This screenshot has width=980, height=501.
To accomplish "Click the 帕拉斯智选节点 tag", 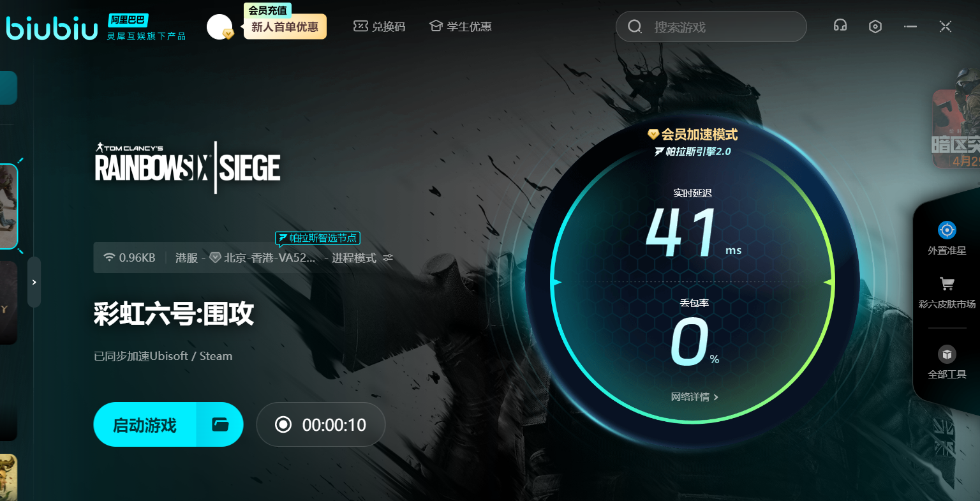I will (318, 238).
